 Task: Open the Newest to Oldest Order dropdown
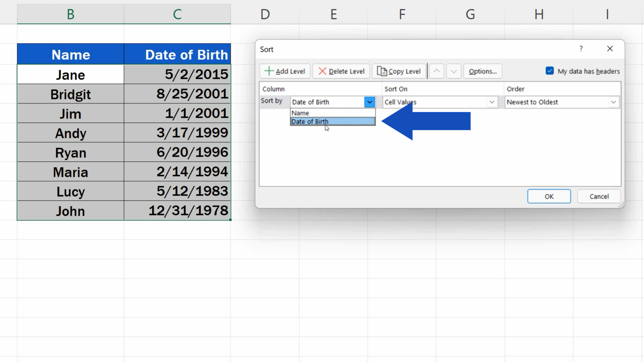(614, 102)
